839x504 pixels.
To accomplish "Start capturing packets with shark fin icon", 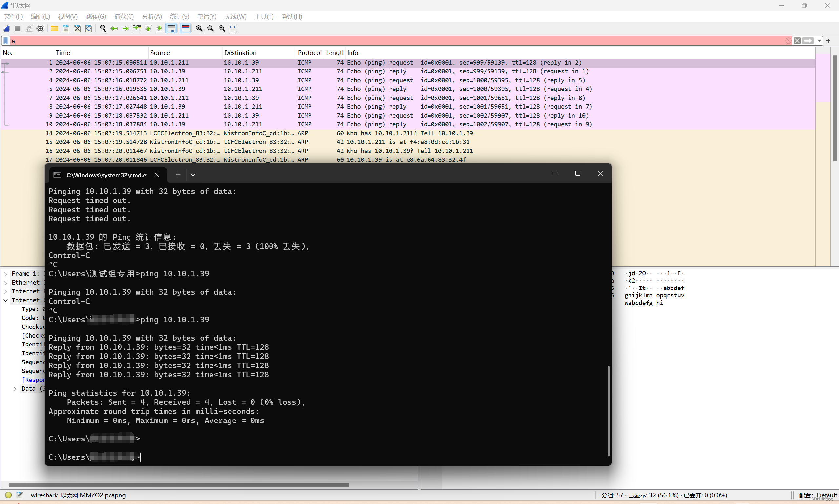I will point(7,28).
